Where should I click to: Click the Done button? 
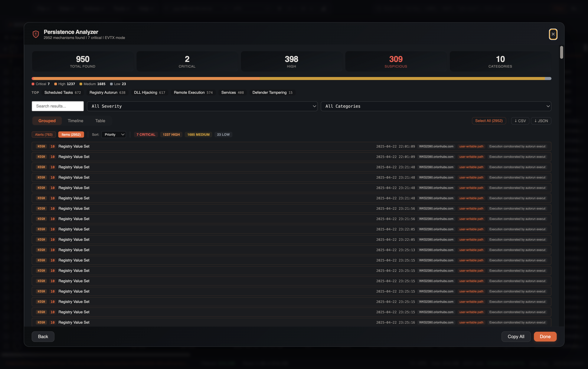pyautogui.click(x=545, y=337)
